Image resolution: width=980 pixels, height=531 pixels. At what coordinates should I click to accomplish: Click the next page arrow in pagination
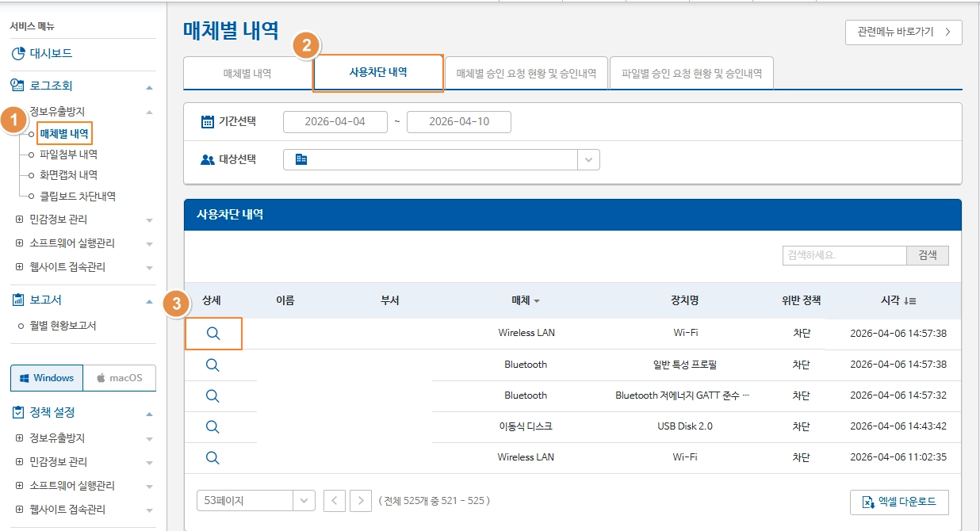click(361, 500)
